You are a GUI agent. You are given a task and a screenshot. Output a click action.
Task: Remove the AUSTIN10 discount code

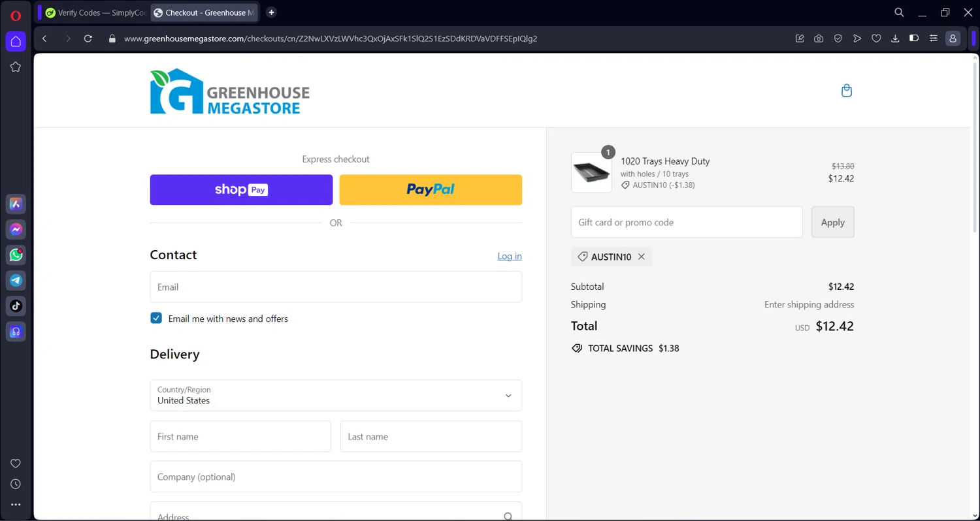642,257
